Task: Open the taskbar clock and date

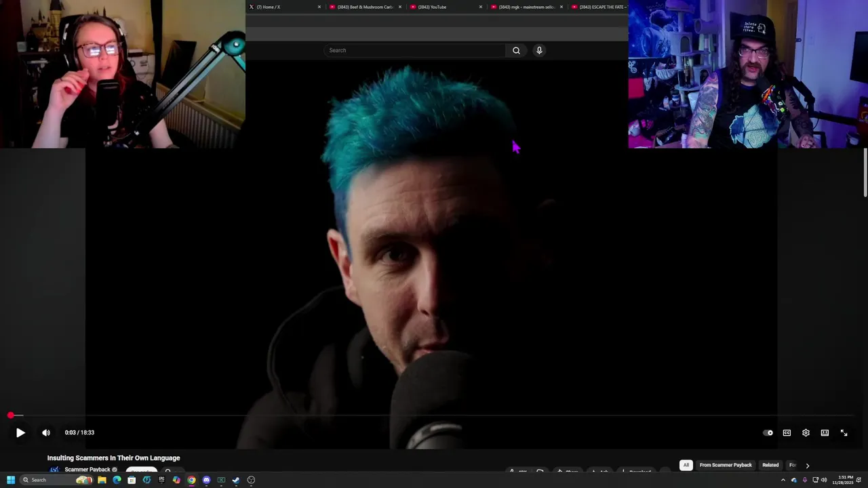Action: pos(843,480)
